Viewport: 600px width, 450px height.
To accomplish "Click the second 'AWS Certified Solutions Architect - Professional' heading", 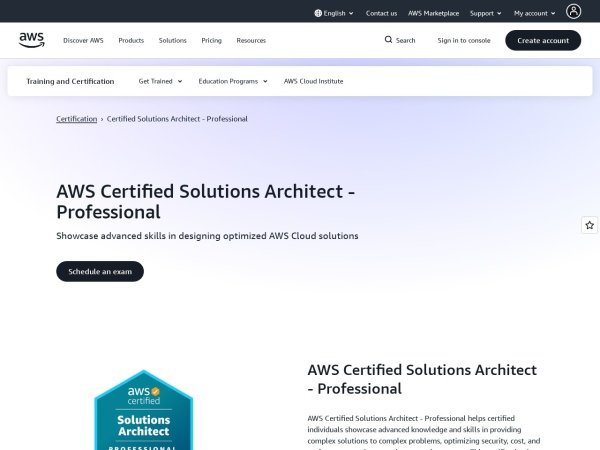I will coord(422,379).
